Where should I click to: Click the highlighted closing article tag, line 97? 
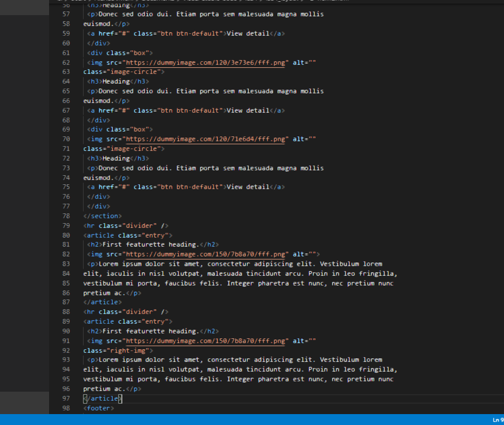102,398
